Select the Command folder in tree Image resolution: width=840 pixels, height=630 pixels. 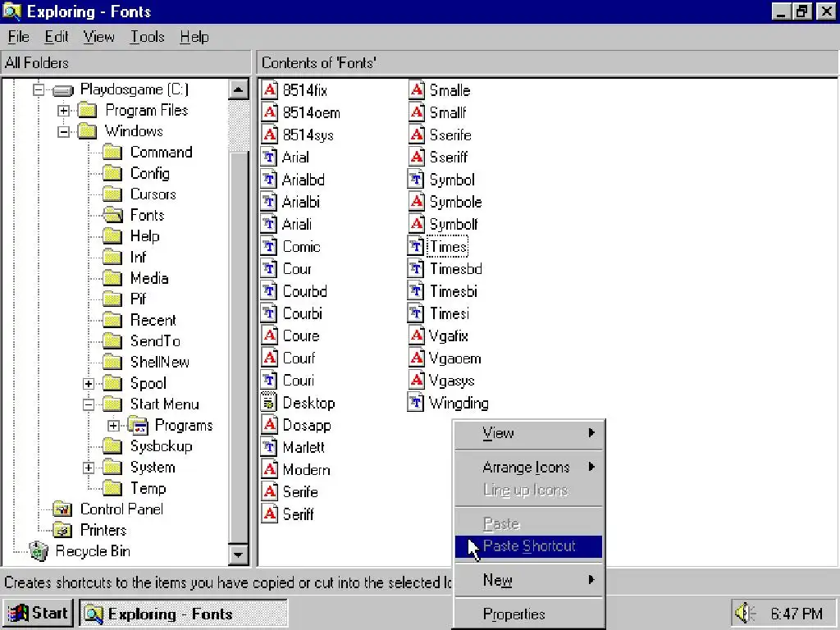point(162,152)
